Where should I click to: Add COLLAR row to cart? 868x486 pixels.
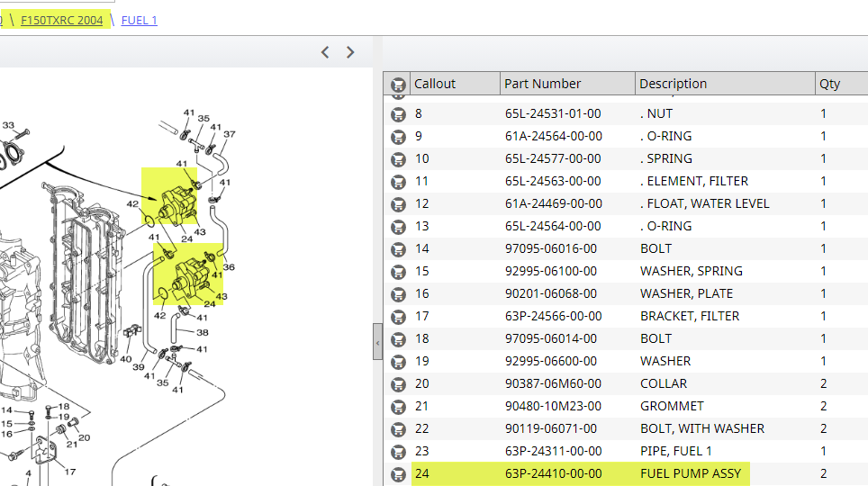pyautogui.click(x=398, y=384)
